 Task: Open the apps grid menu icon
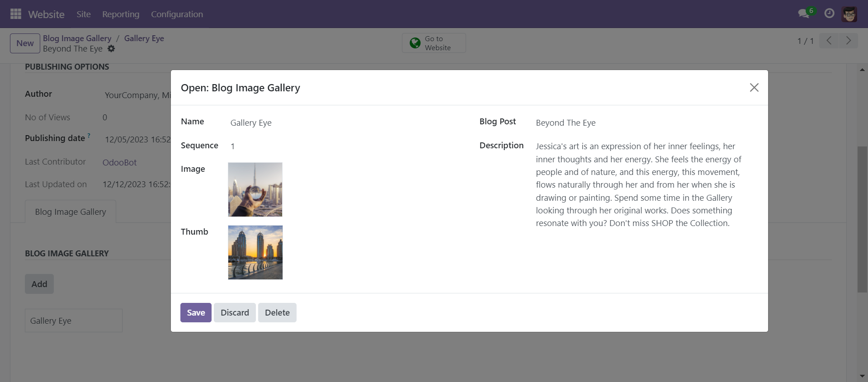point(16,14)
